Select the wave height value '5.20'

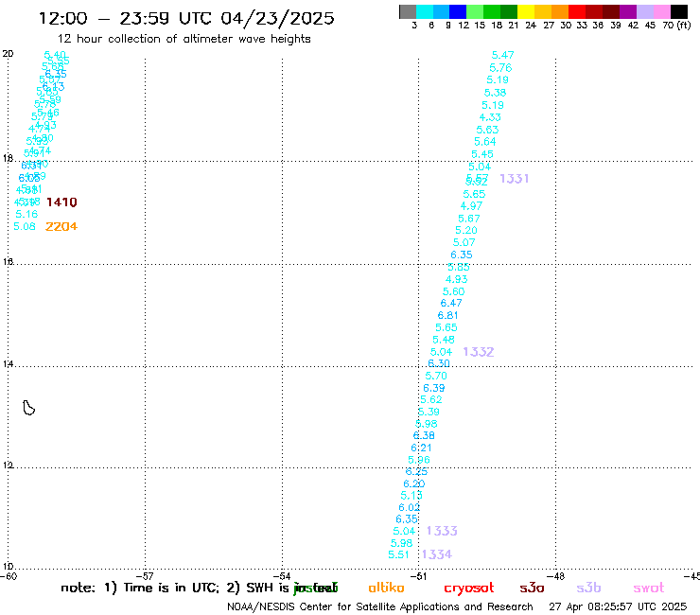click(x=466, y=231)
